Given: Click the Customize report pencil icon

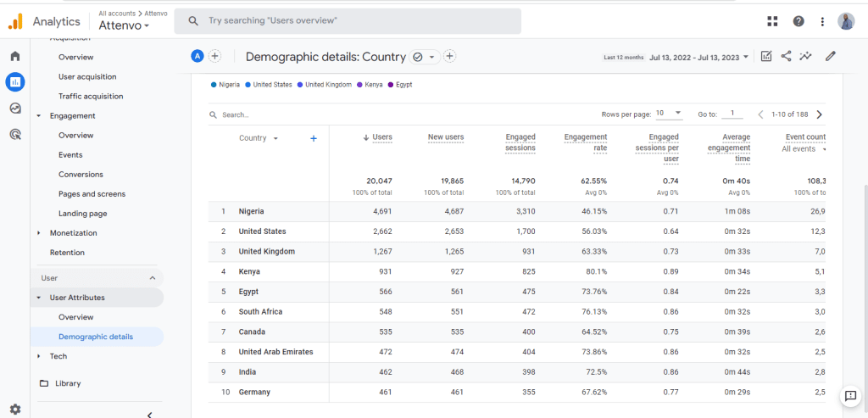Looking at the screenshot, I should click(x=830, y=56).
